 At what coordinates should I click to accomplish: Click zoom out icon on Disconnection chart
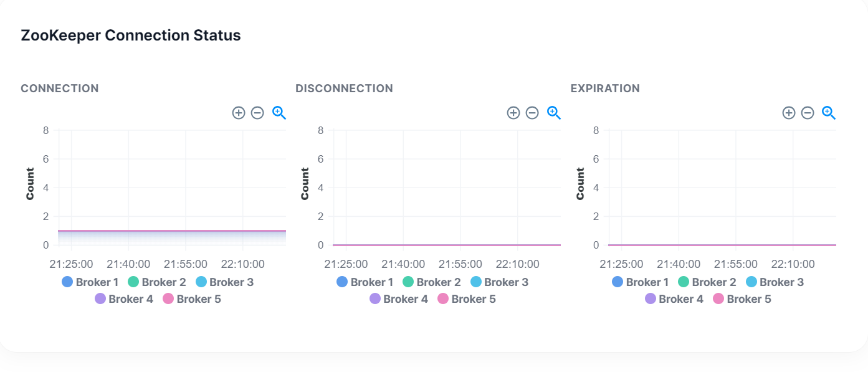532,113
